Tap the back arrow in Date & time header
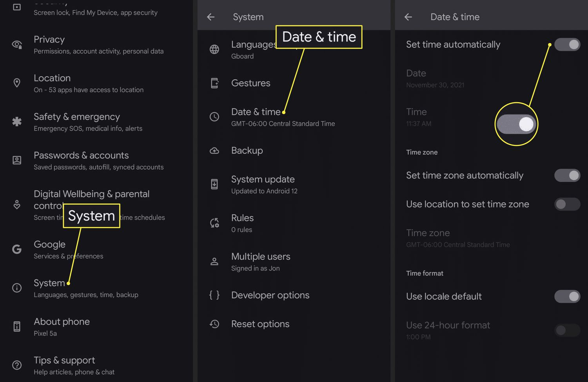The image size is (588, 382). pos(408,17)
